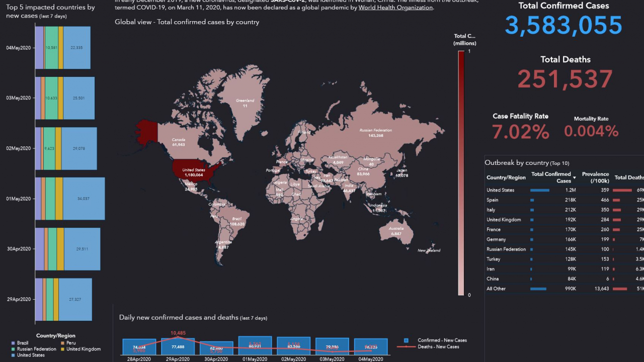Select the Russian Federation on the map

(371, 133)
